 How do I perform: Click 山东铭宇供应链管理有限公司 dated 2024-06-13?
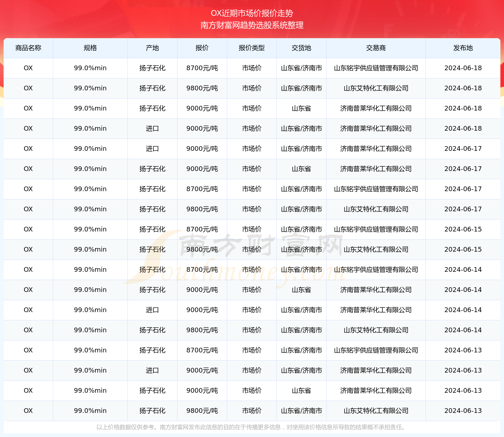[376, 350]
